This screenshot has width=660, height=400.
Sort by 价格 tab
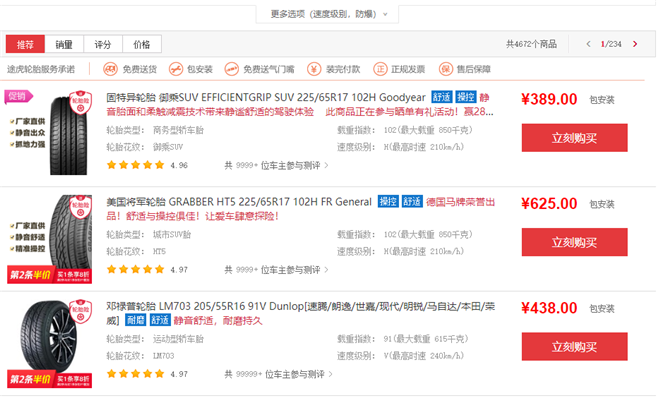pyautogui.click(x=142, y=44)
